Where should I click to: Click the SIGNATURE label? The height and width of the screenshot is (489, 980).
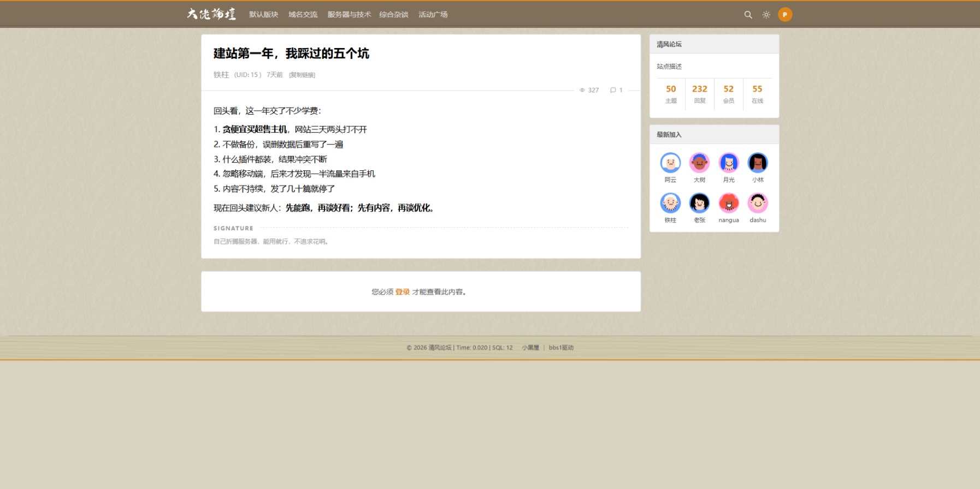[233, 228]
